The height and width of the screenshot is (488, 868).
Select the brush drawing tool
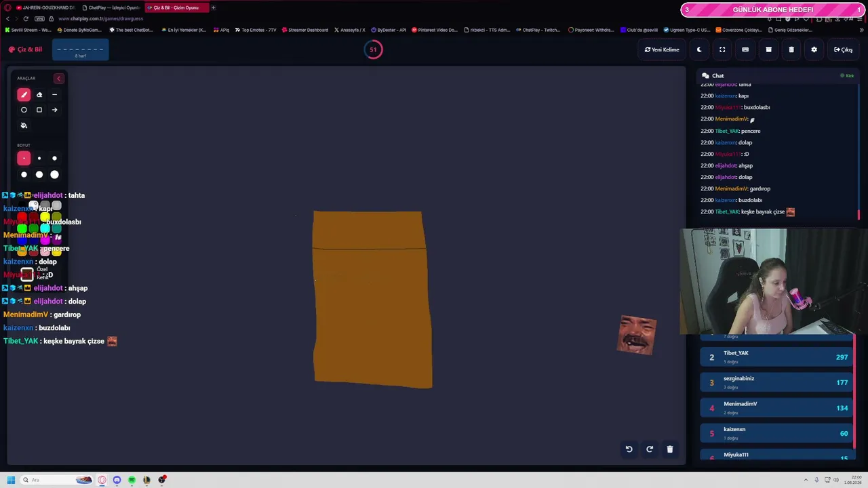24,95
